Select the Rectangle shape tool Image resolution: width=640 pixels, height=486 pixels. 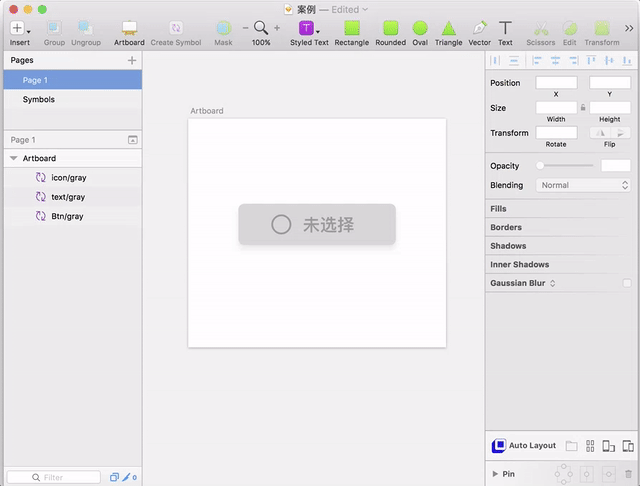coord(351,28)
